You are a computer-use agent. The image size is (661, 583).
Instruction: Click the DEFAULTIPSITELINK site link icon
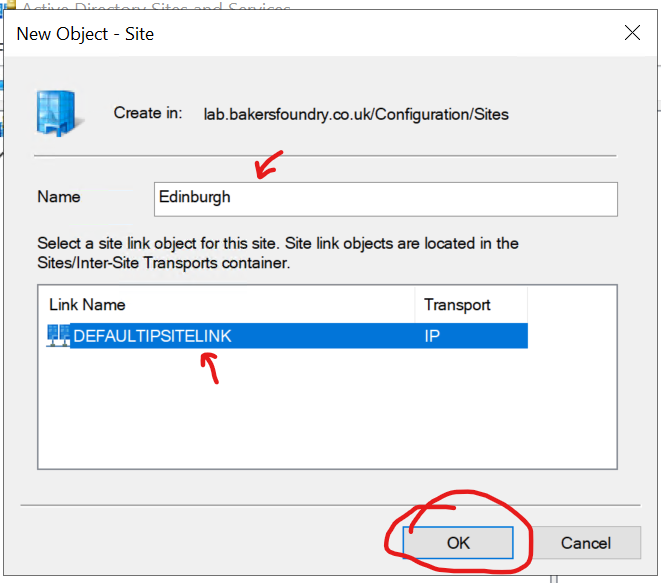(x=58, y=336)
